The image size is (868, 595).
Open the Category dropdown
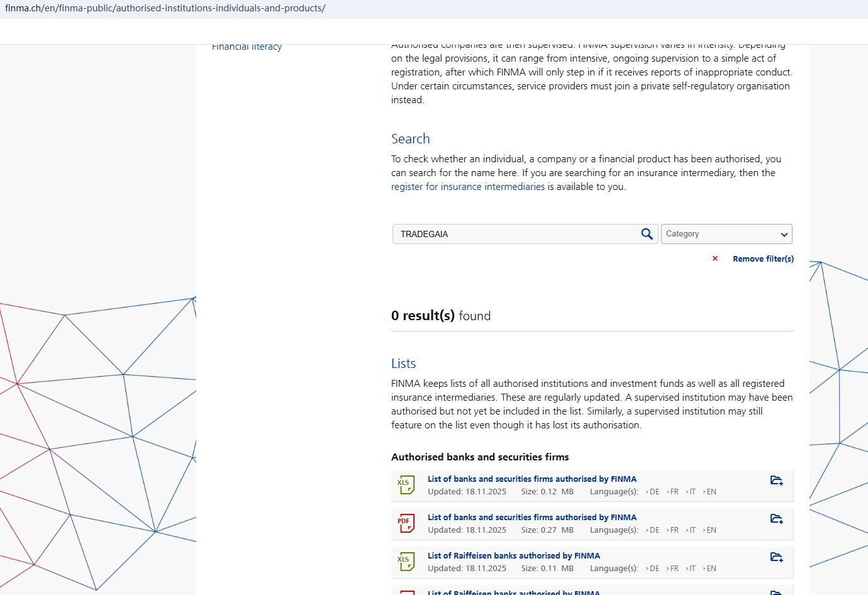point(726,234)
